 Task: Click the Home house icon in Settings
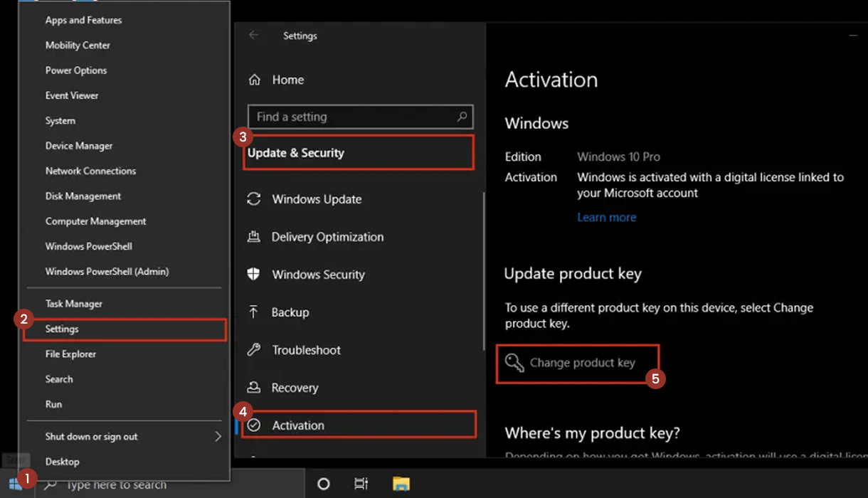(x=255, y=80)
